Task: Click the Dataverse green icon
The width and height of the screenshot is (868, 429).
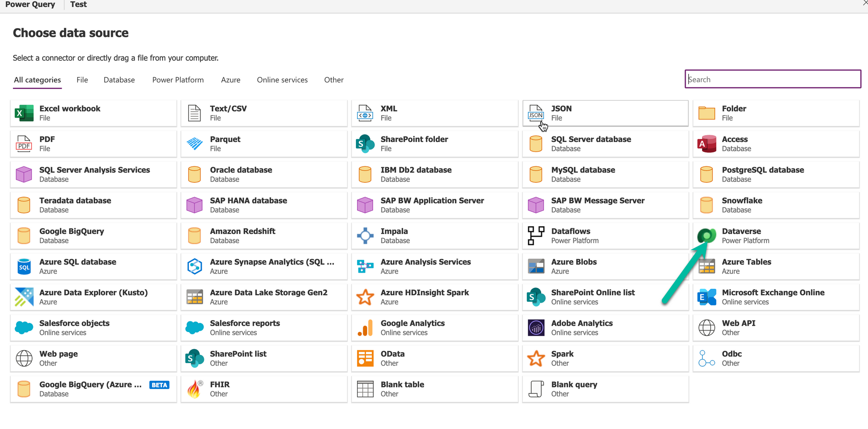Action: (707, 236)
